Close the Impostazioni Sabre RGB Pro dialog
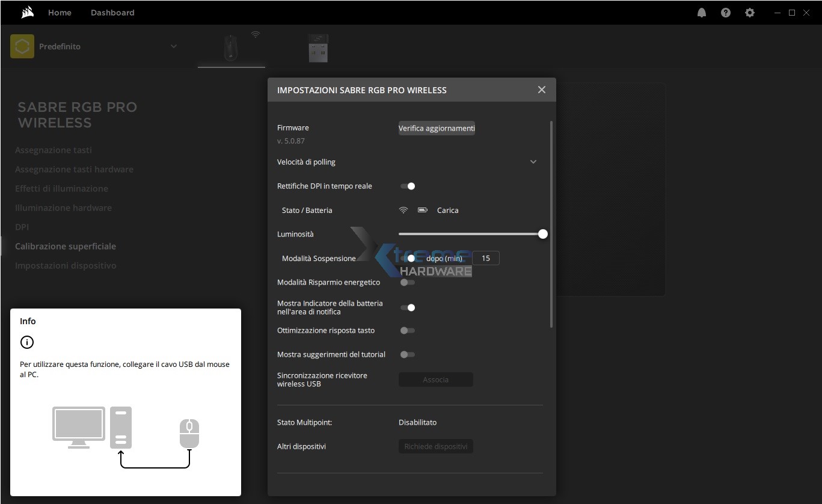 point(541,90)
